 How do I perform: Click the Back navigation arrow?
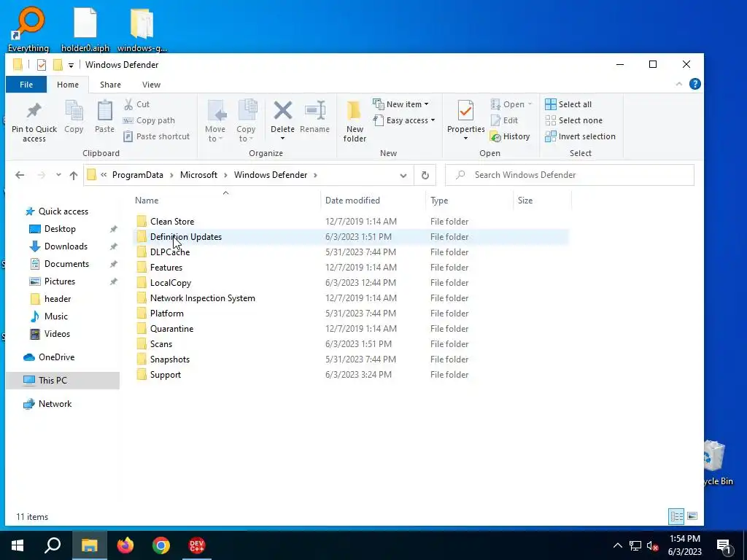click(x=20, y=175)
